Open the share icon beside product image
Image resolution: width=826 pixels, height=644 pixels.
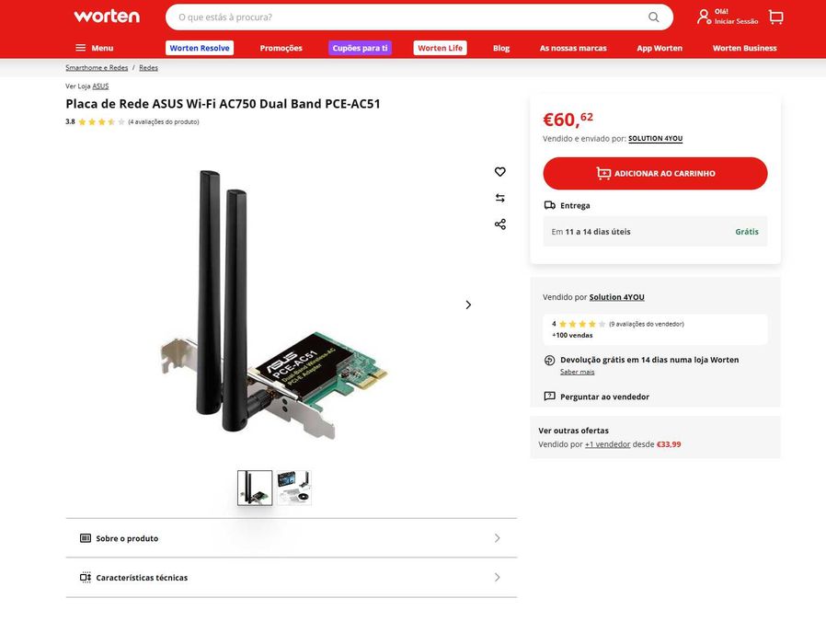[x=499, y=224]
